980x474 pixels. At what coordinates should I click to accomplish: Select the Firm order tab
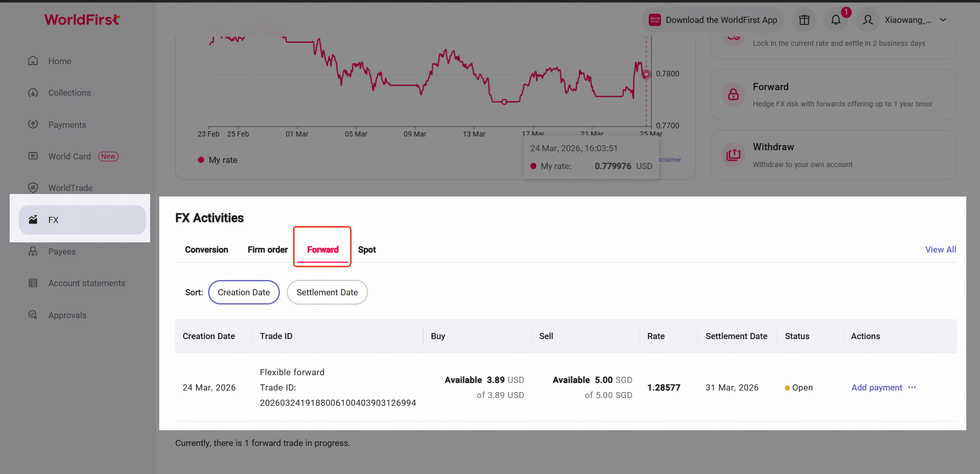268,249
